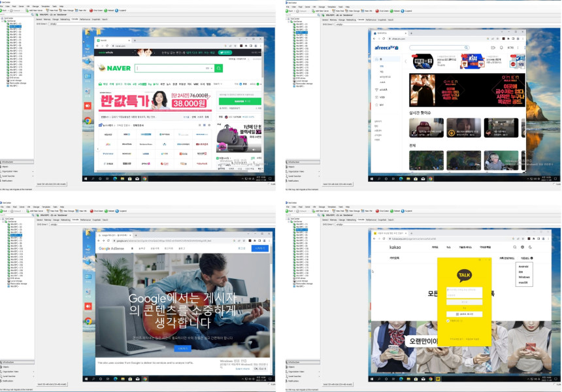Screen dimensions: 562x392
Task: Click the login button in the KakaoTalk window
Action: point(464,302)
